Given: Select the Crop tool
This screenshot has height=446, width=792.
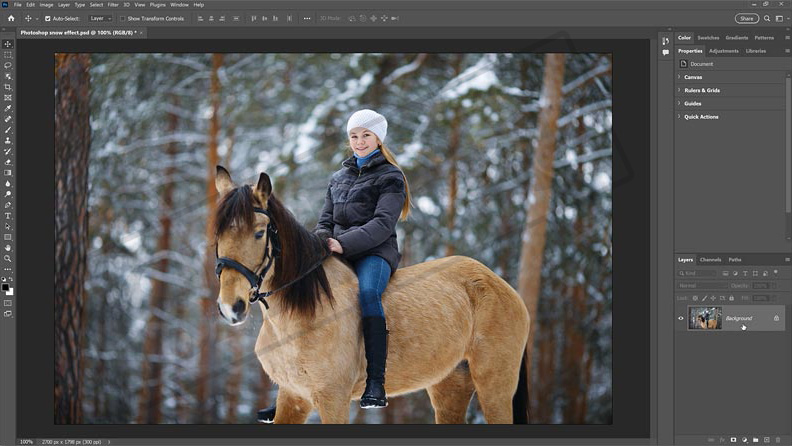Looking at the screenshot, I should pyautogui.click(x=8, y=87).
